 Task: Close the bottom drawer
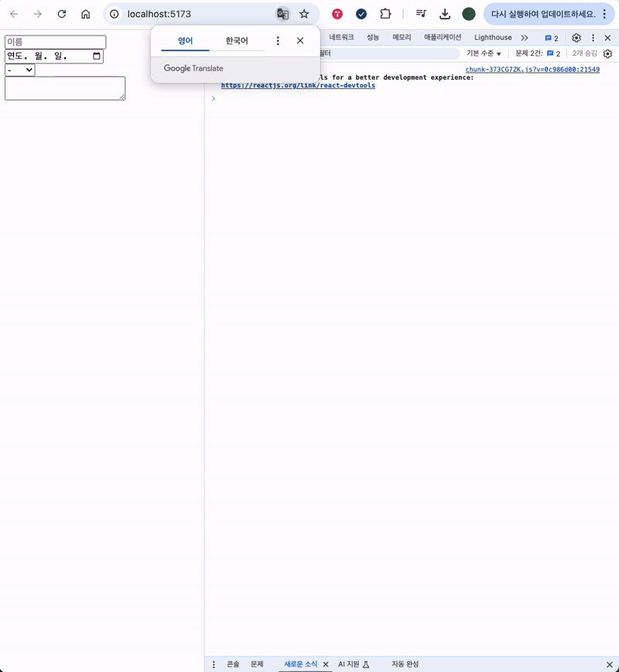coord(610,664)
